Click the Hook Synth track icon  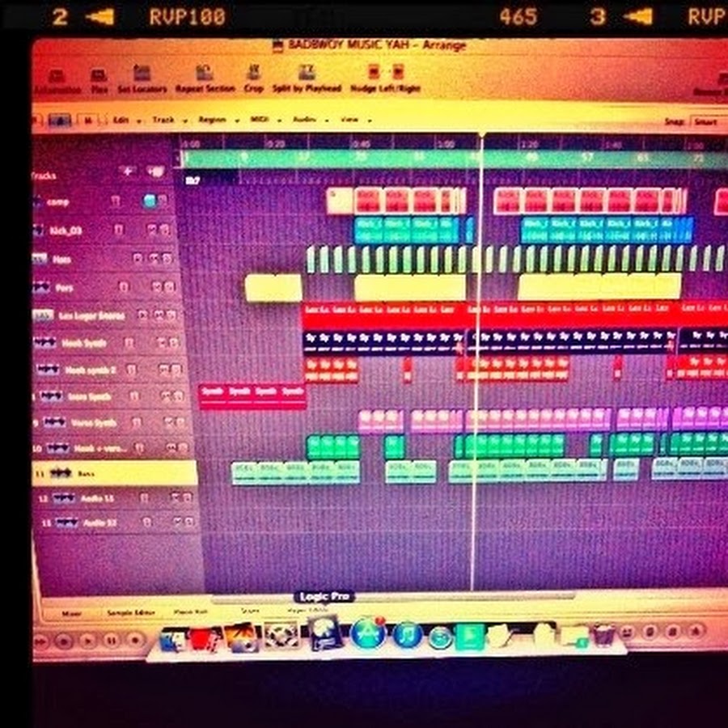(x=44, y=342)
